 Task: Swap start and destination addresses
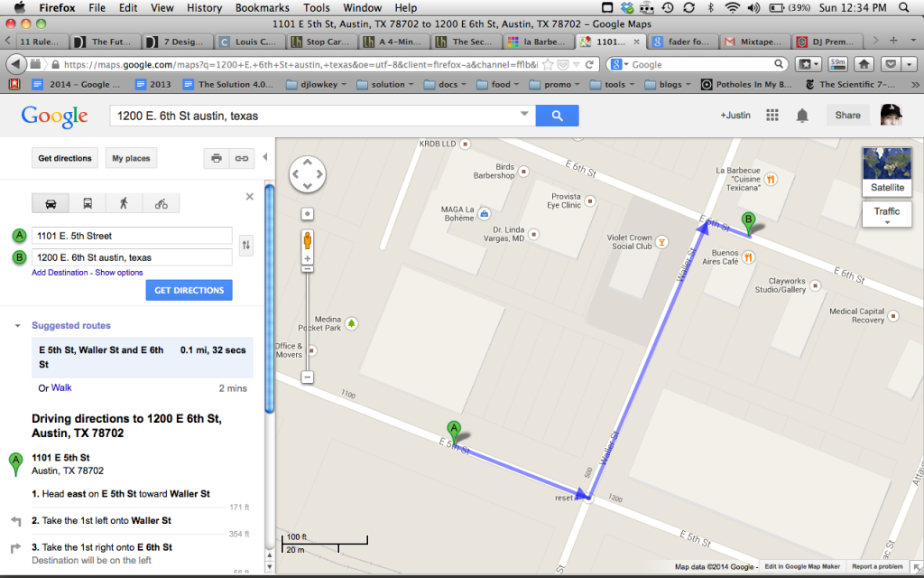click(x=246, y=245)
